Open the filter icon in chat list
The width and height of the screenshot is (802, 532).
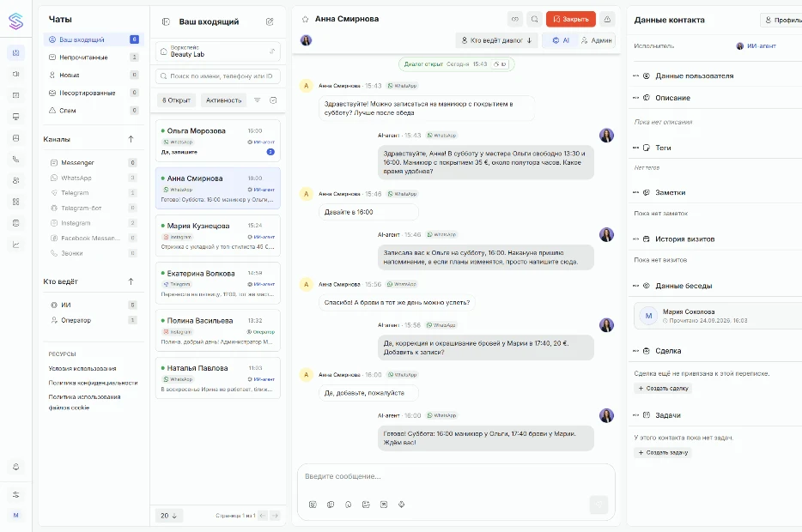[x=258, y=100]
